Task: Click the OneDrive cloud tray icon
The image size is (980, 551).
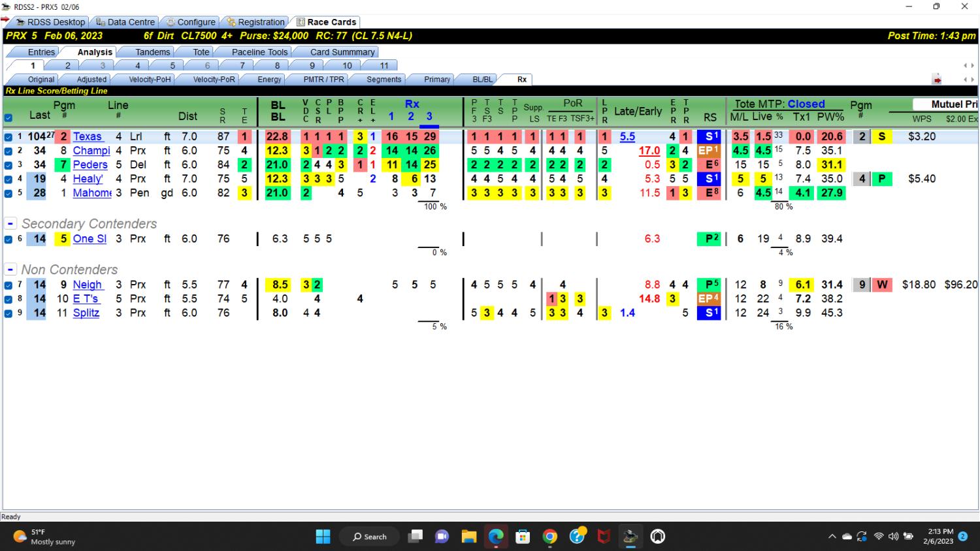Action: (x=847, y=537)
